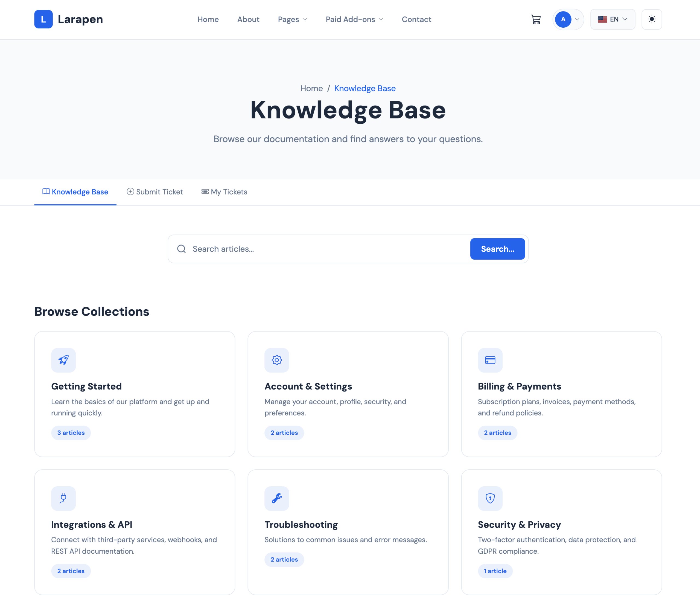Open the shopping cart icon

tap(536, 19)
